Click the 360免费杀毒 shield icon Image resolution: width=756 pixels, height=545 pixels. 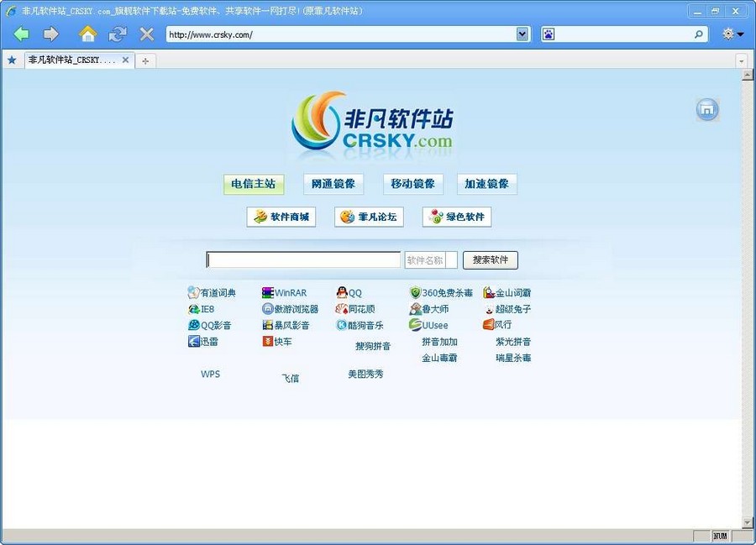[415, 292]
